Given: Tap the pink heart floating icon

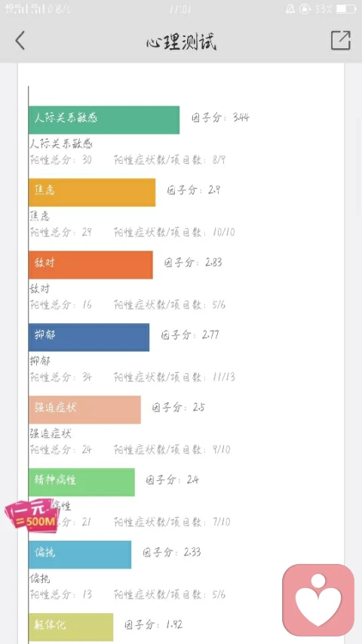Looking at the screenshot, I should click(x=318, y=599).
